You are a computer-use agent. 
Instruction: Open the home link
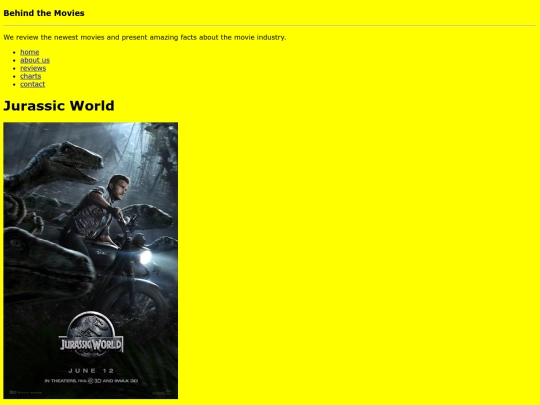click(x=30, y=52)
